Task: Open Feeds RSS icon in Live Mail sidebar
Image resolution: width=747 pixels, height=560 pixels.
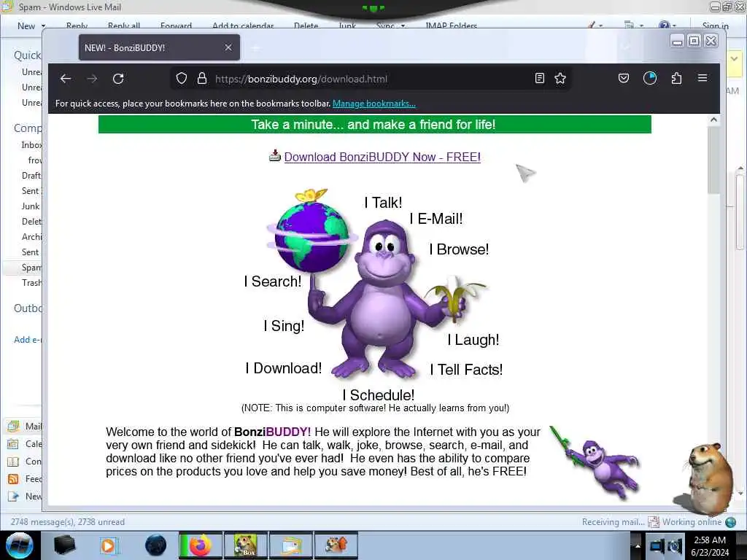Action: point(13,479)
